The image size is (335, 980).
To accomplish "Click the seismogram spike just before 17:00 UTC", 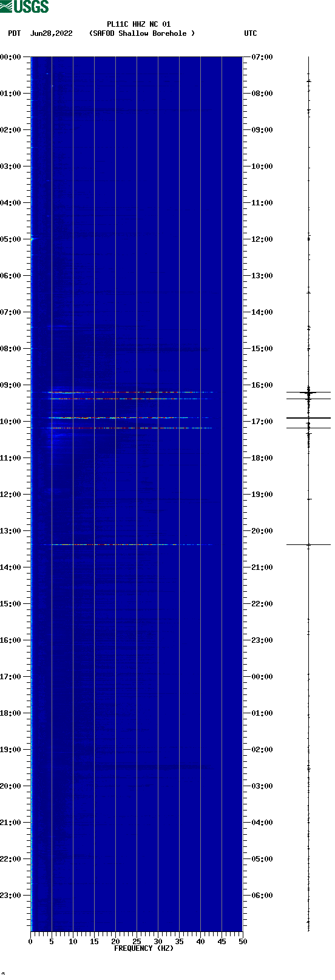I will (x=308, y=418).
